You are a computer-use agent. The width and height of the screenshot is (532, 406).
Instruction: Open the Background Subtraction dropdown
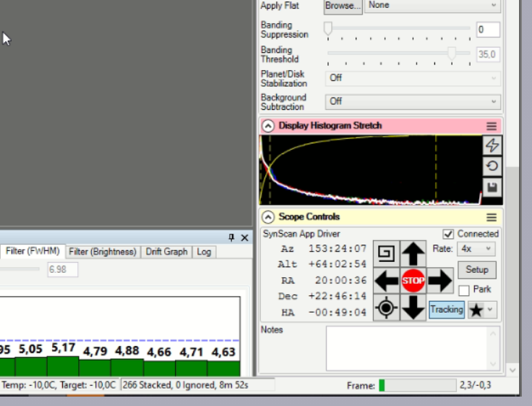413,101
